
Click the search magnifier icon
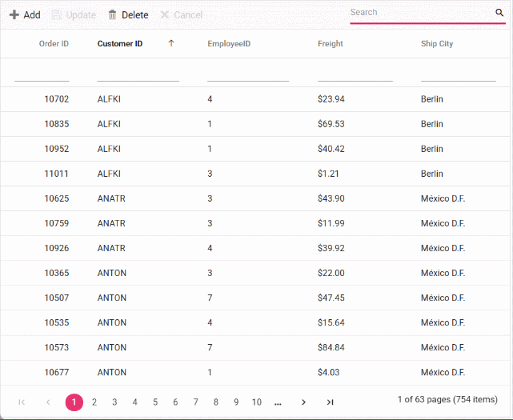coord(499,13)
